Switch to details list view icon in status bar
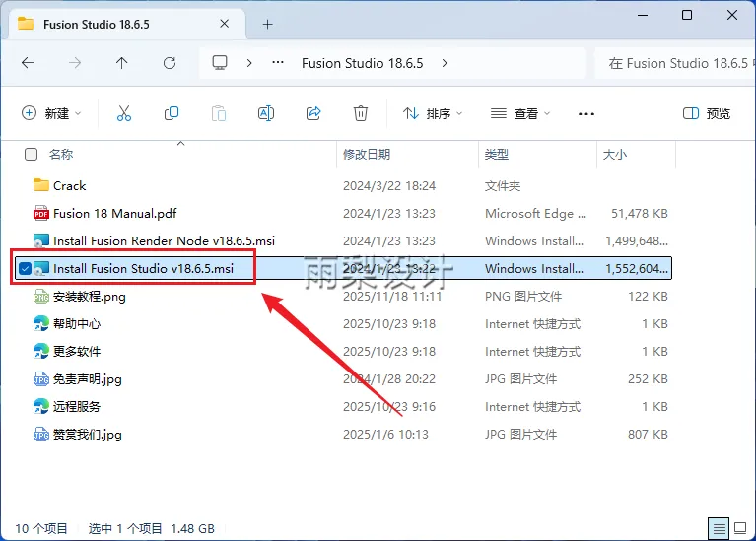Viewport: 756px width, 541px height. click(719, 529)
